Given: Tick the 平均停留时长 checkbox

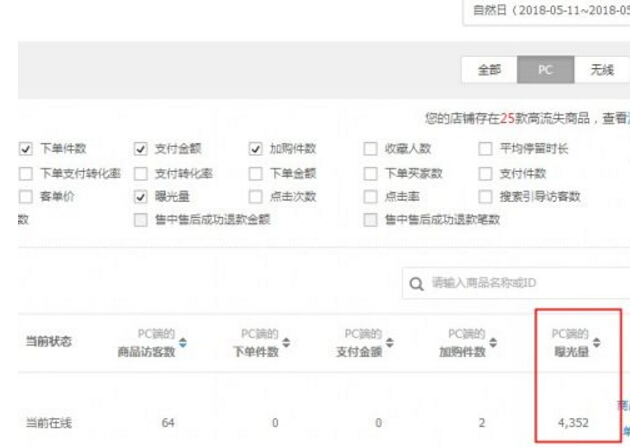Looking at the screenshot, I should pos(486,149).
